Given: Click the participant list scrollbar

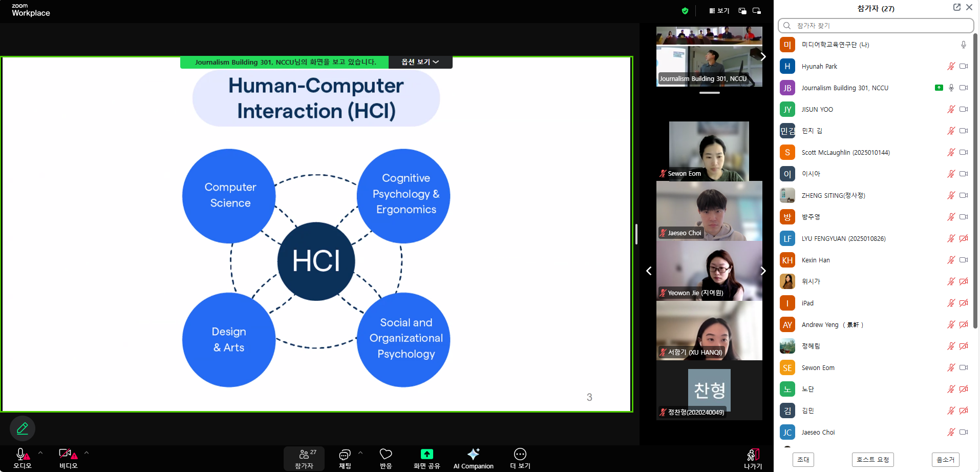Looking at the screenshot, I should point(975,179).
